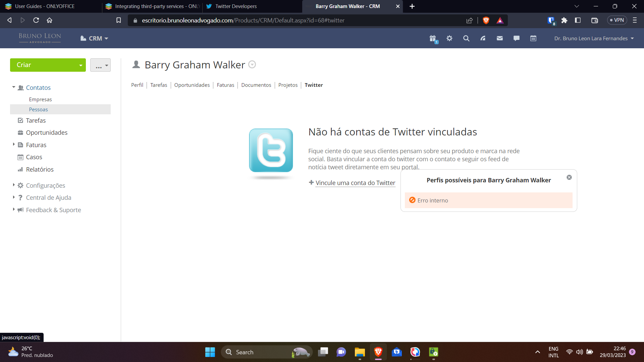Click Vincule uma conta do Twitter link

[x=355, y=183]
